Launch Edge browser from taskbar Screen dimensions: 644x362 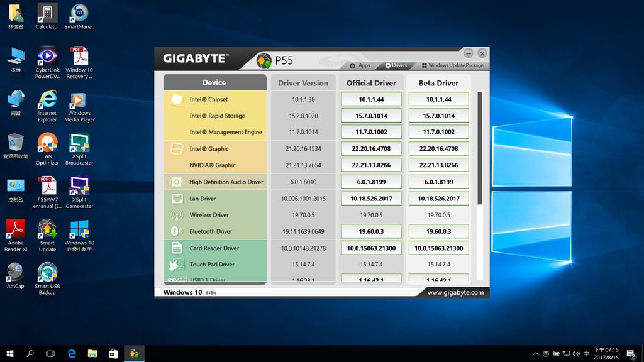tap(72, 353)
